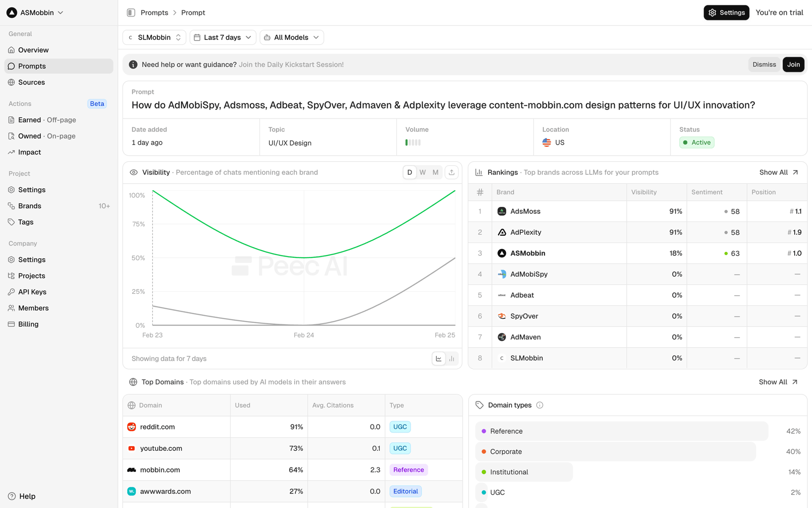Screen dimensions: 812x508
Task: Open Project Settings in the sidebar
Action: tap(59, 190)
